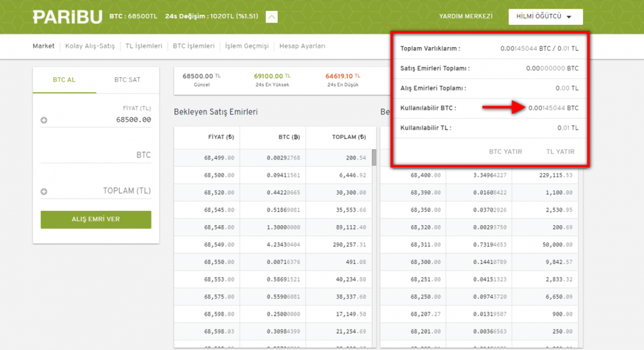Select sell order priced 68,549.00
This screenshot has width=644, height=350.
click(x=273, y=244)
